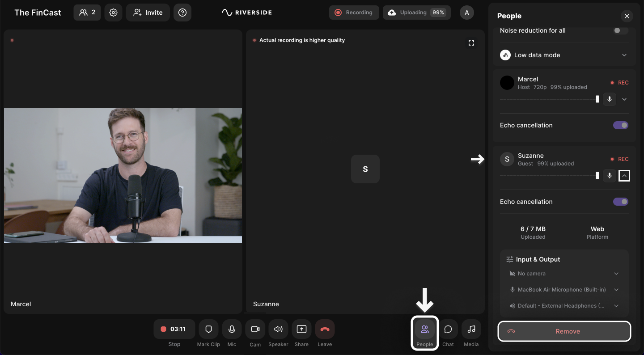Click the Invite button

(x=148, y=13)
